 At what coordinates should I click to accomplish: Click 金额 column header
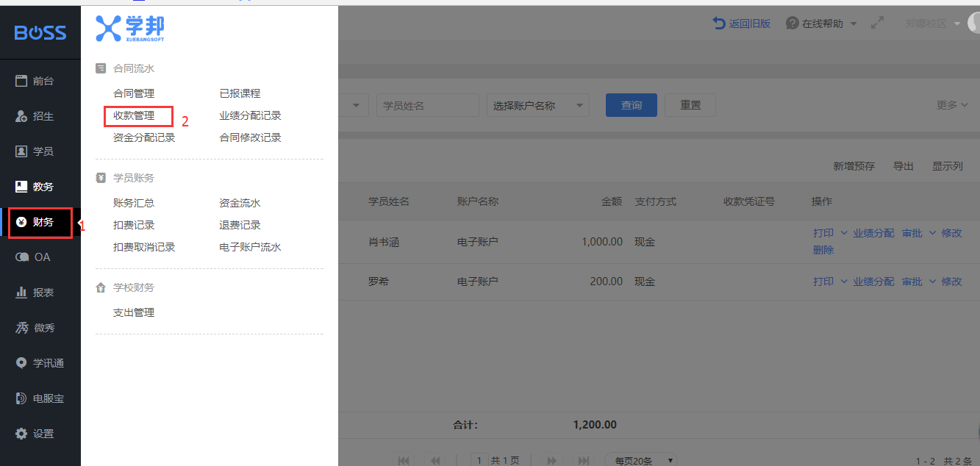coord(612,201)
